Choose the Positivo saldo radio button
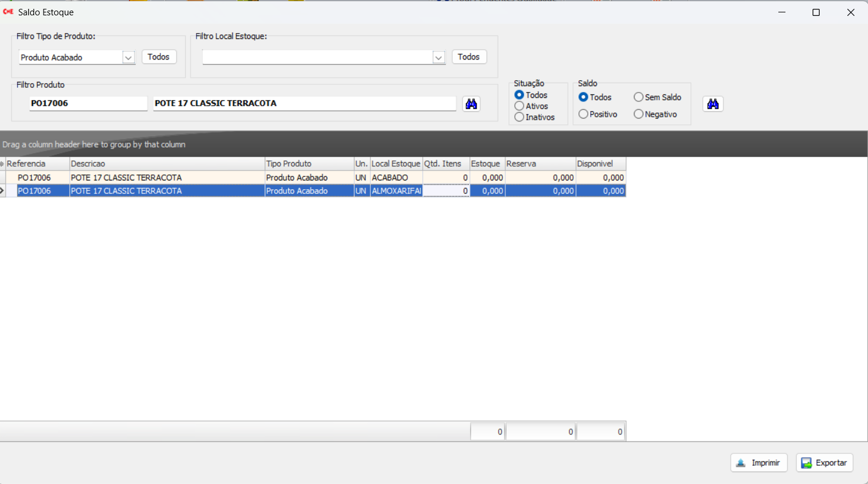Image resolution: width=868 pixels, height=484 pixels. click(584, 114)
